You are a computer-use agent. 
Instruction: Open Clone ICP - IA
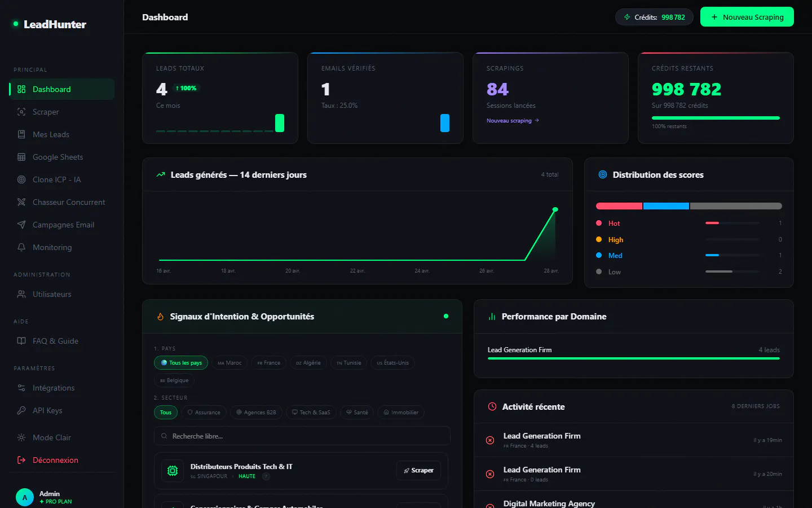62,179
